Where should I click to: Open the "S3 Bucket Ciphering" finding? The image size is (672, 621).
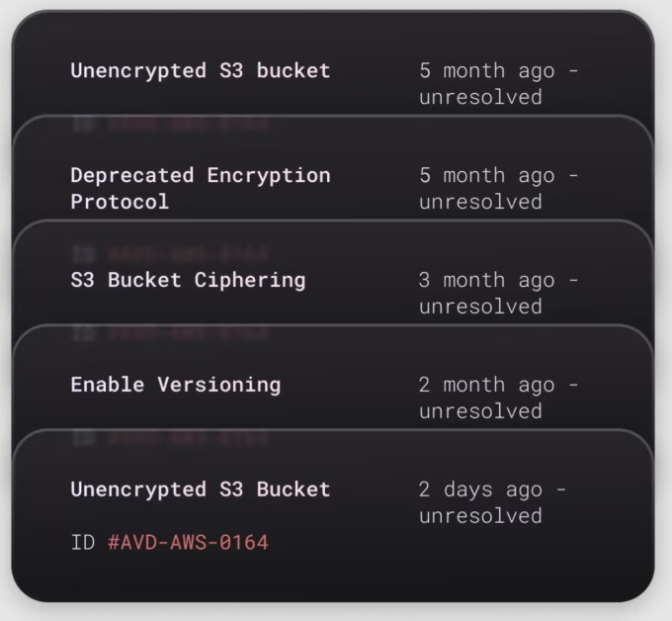coord(188,280)
